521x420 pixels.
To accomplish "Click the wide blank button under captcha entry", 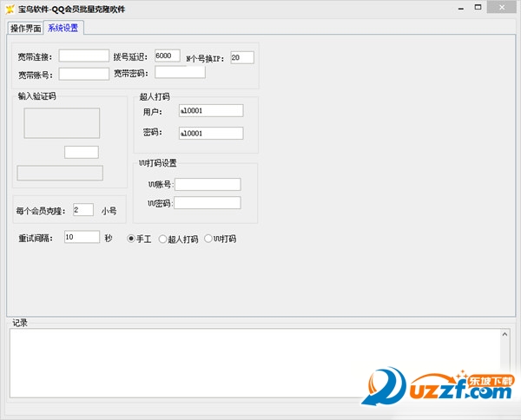I will click(60, 173).
